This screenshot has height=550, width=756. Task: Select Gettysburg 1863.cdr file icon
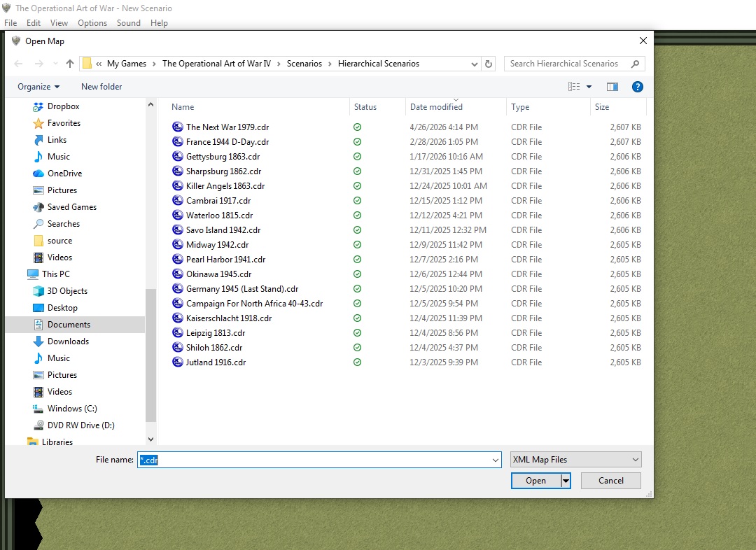click(x=178, y=156)
